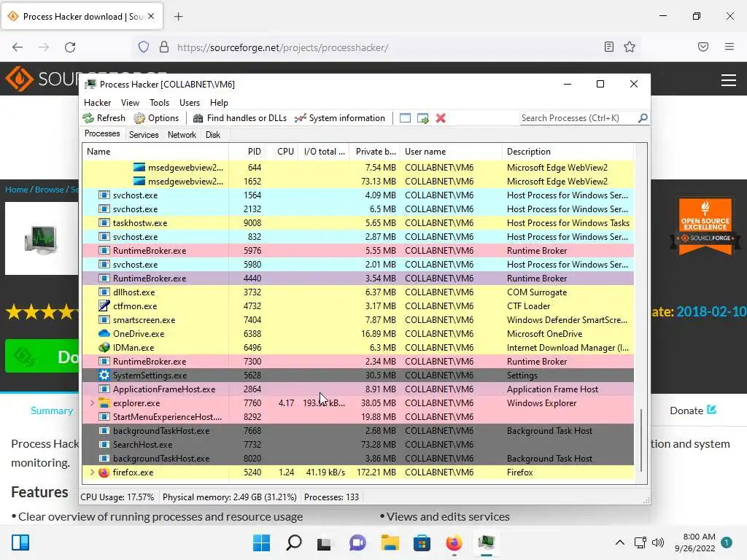This screenshot has width=747, height=560.
Task: Toggle Firefox reader view icon
Action: 609,47
